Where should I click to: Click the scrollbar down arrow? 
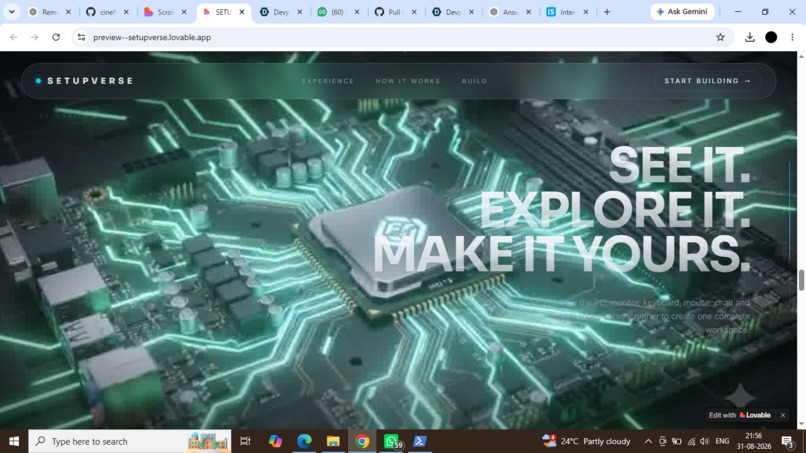[801, 425]
